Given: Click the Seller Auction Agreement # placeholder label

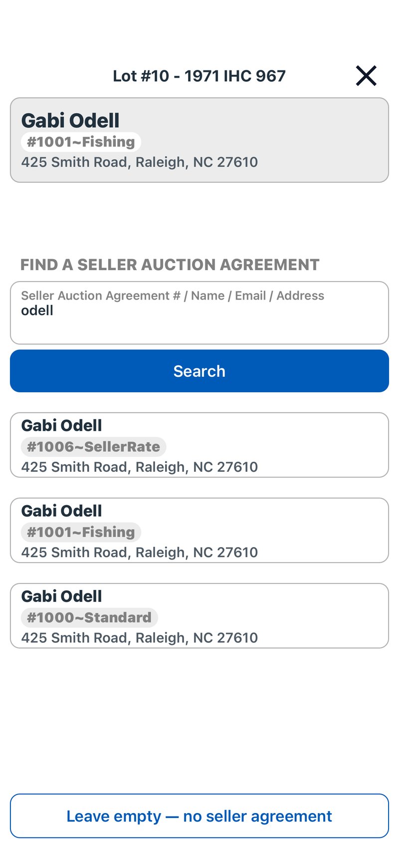Looking at the screenshot, I should click(x=173, y=295).
